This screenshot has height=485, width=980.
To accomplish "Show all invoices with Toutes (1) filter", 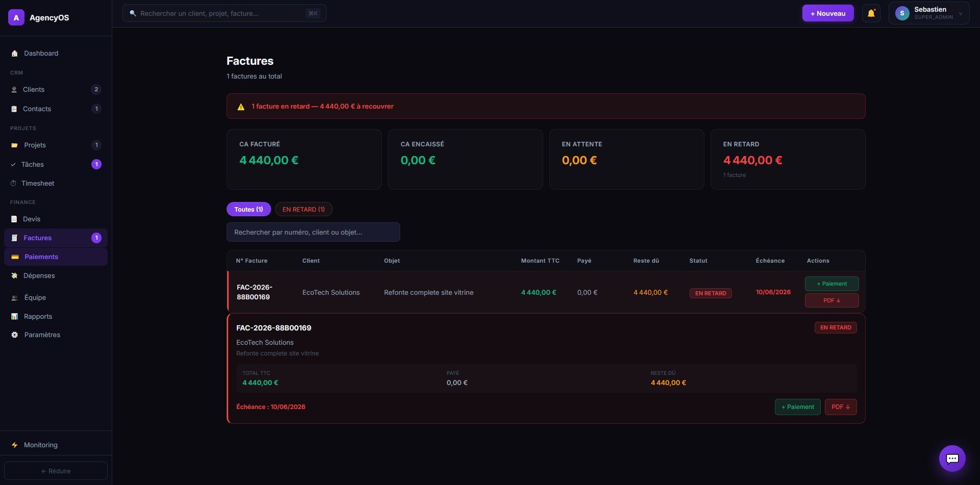I will tap(249, 209).
